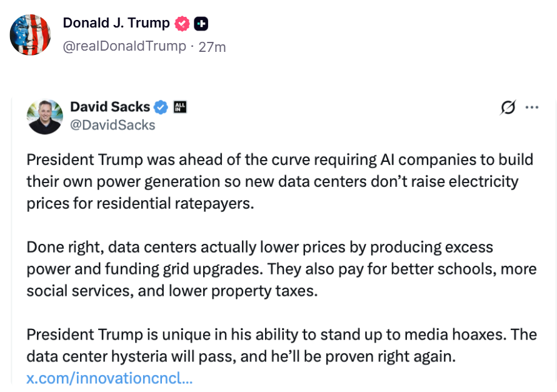Click the All-In affiliation badge

point(180,107)
